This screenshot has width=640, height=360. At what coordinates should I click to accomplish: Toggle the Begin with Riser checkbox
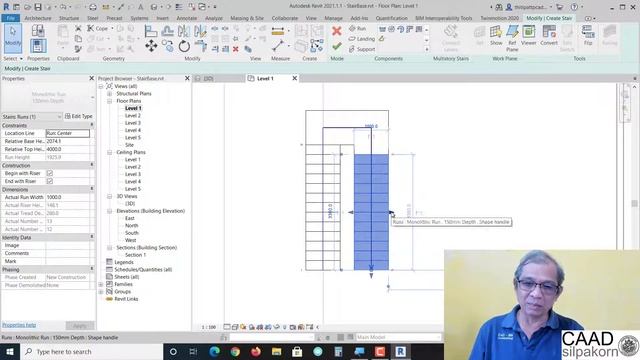pos(50,173)
